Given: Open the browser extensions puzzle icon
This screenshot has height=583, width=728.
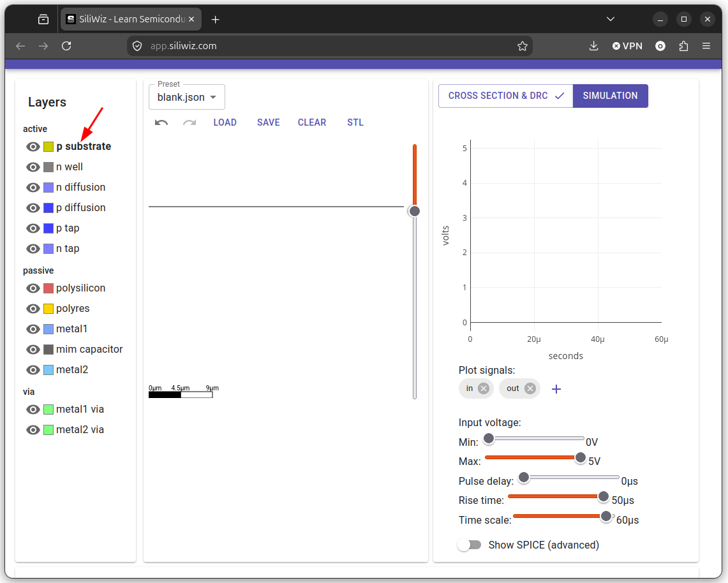Looking at the screenshot, I should click(x=683, y=46).
